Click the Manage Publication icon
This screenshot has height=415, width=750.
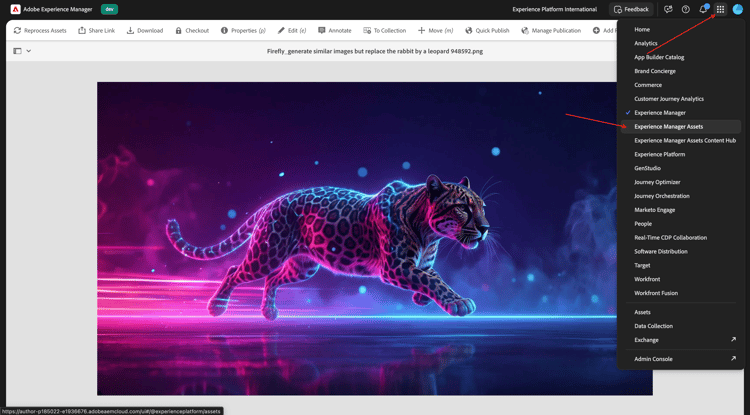[x=525, y=31]
